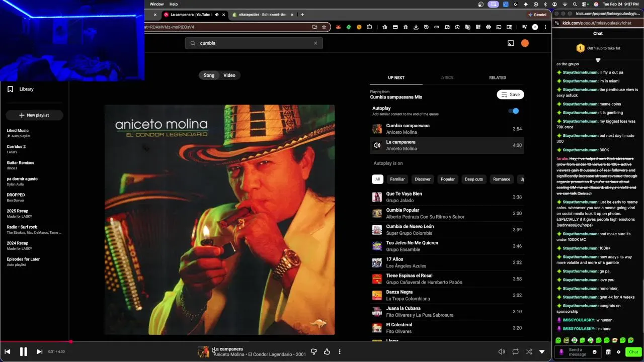Screen dimensions: 644x362
Task: Select the Deep cuts filter chip
Action: click(474, 179)
